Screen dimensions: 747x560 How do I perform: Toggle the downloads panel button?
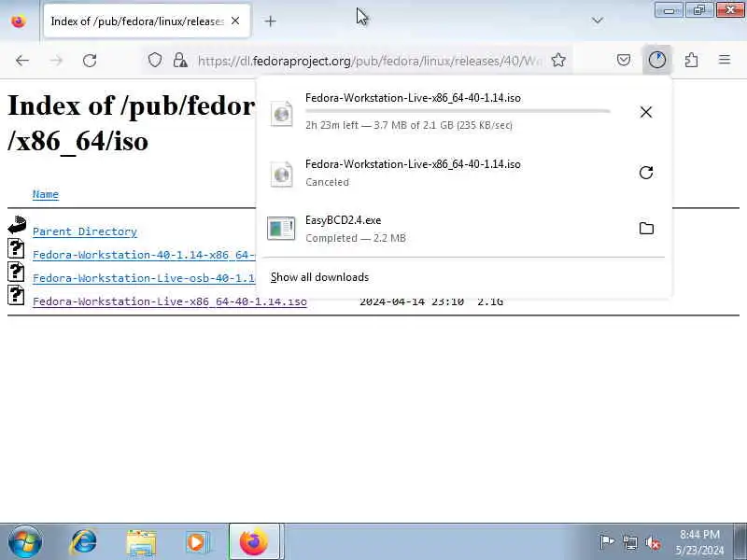pyautogui.click(x=657, y=60)
